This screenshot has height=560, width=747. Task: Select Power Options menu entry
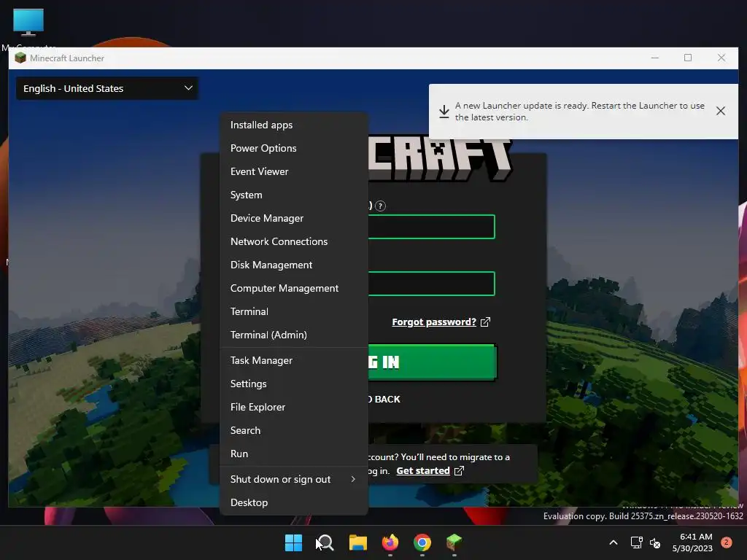pos(293,148)
